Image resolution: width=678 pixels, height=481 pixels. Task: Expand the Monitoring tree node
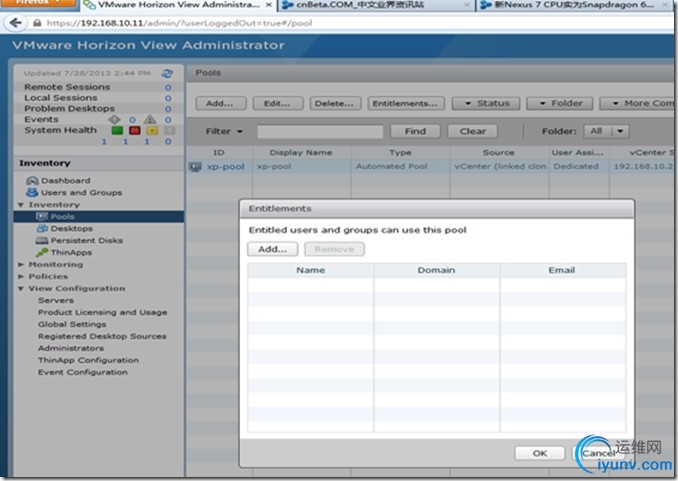[21, 264]
